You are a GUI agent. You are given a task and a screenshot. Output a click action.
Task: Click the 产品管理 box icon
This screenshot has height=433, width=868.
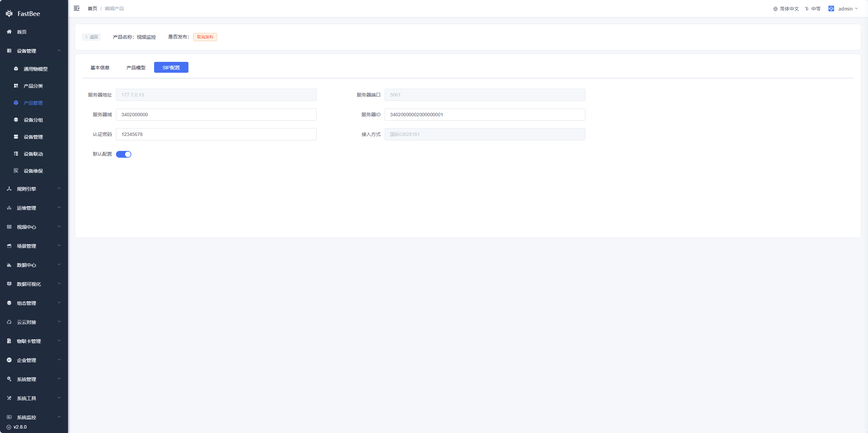(16, 103)
